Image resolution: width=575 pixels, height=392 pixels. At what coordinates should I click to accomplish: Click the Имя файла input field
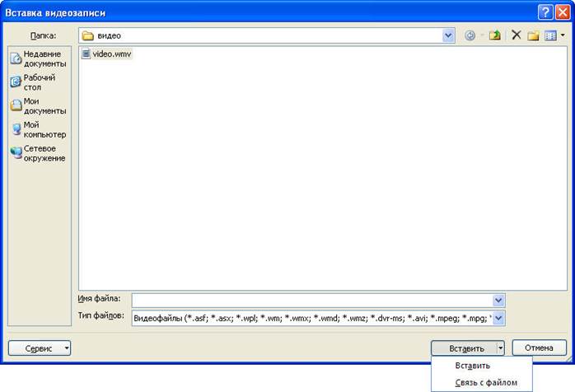coord(312,301)
